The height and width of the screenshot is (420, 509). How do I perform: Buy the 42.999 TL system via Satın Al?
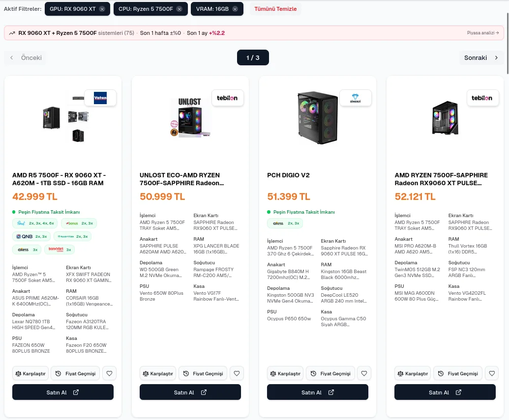[x=63, y=392]
